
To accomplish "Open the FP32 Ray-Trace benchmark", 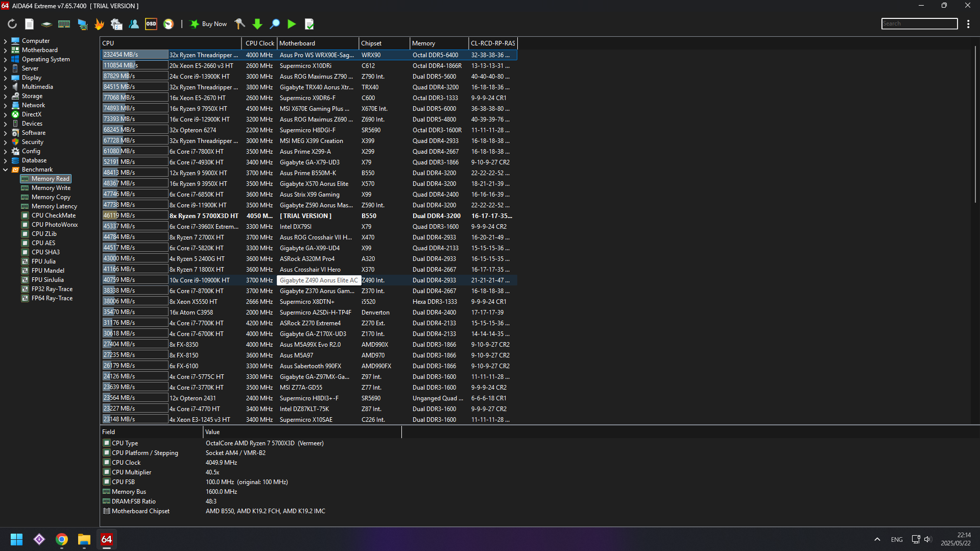I will point(52,289).
